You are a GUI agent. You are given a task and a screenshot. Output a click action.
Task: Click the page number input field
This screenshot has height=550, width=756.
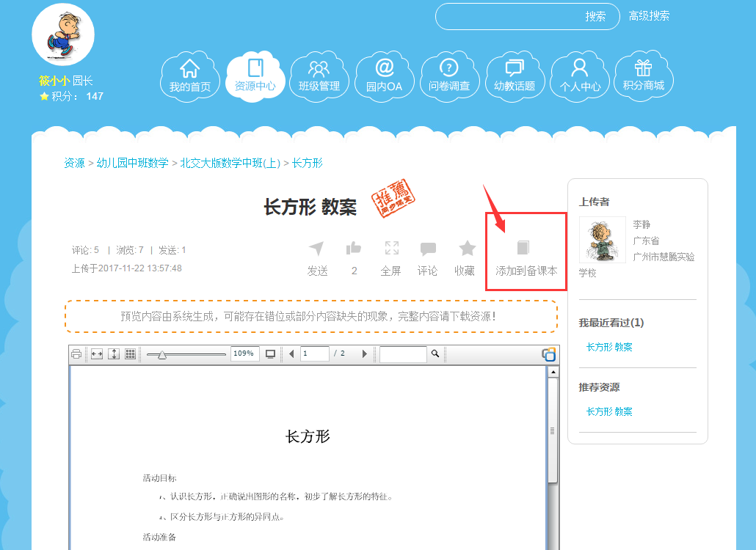[x=315, y=353]
